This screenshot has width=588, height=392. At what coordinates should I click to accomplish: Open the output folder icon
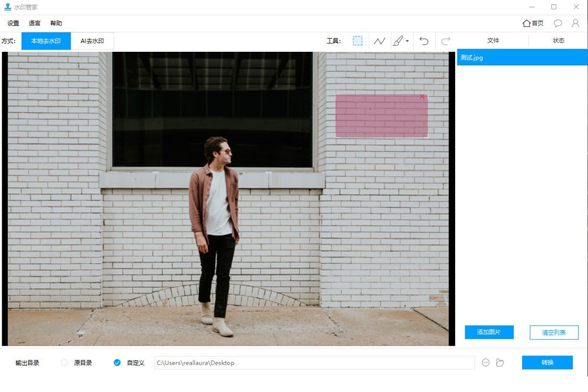[x=500, y=363]
